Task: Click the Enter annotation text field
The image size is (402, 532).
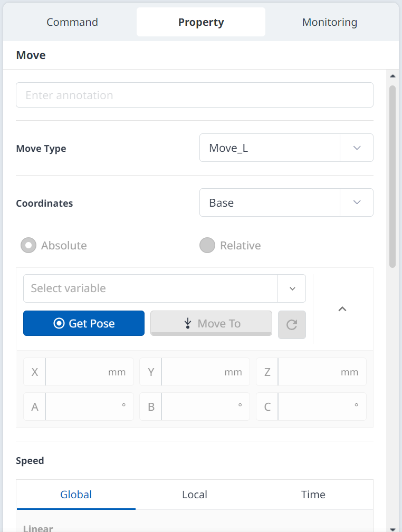Action: pos(195,95)
